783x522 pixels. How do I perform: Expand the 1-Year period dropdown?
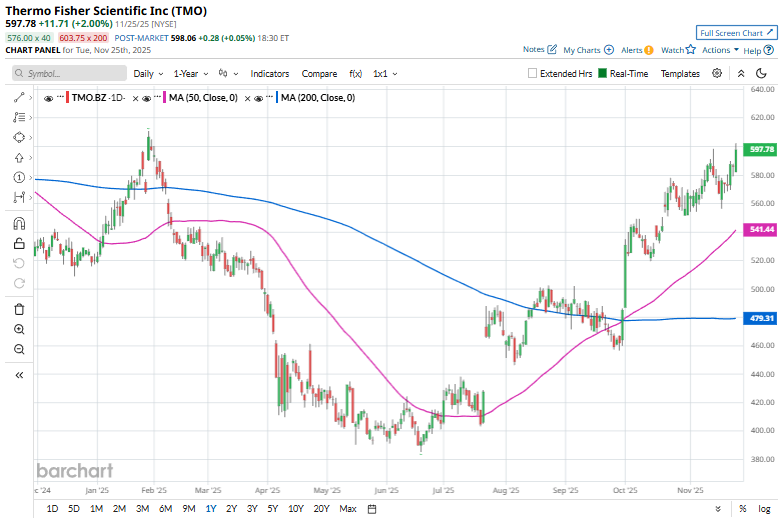191,74
